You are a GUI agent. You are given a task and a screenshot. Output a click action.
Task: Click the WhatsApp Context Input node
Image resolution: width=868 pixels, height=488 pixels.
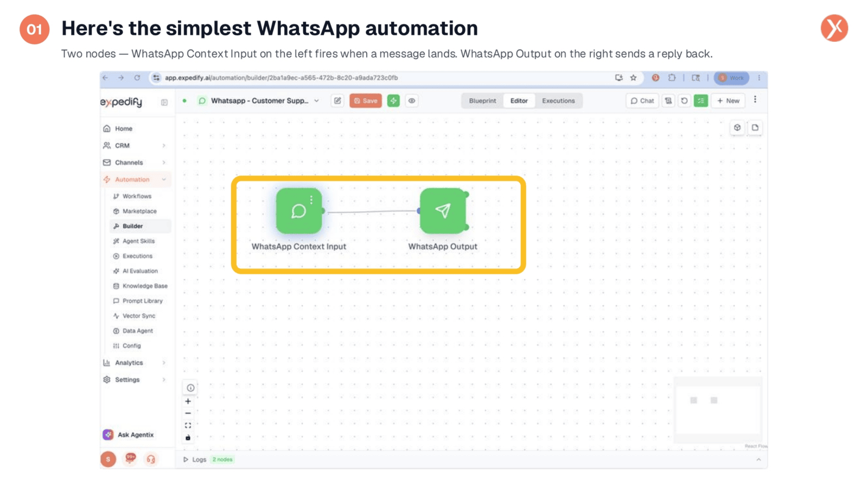[298, 211]
